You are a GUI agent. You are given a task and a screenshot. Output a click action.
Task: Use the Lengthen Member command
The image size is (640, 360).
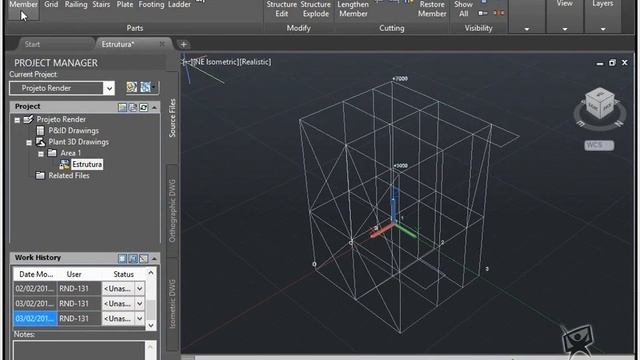[x=353, y=9]
